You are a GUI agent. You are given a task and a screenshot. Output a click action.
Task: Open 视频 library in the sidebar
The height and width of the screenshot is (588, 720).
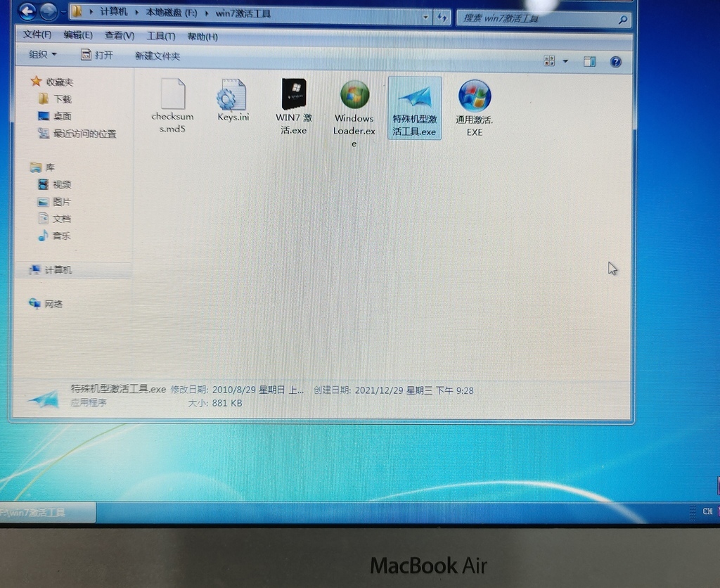pyautogui.click(x=54, y=185)
